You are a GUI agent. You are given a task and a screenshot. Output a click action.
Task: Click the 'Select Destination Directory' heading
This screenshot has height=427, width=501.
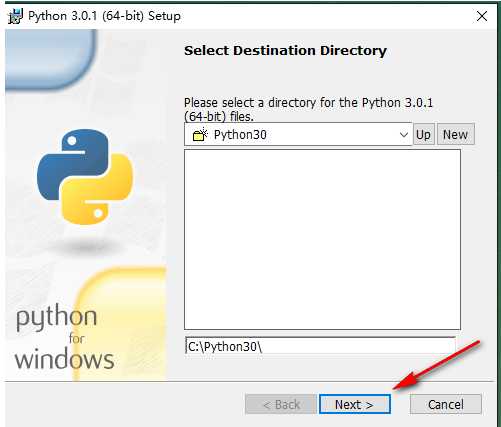point(285,51)
